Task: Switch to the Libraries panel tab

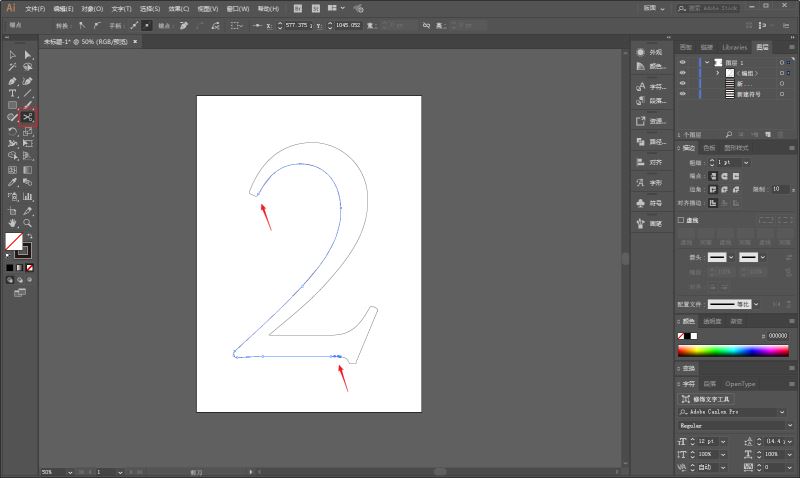Action: (735, 47)
